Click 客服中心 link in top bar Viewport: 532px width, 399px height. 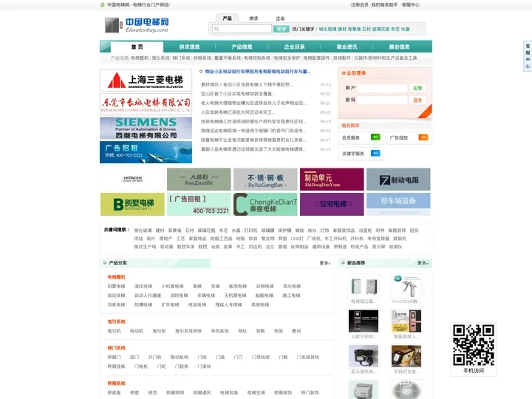click(x=411, y=4)
